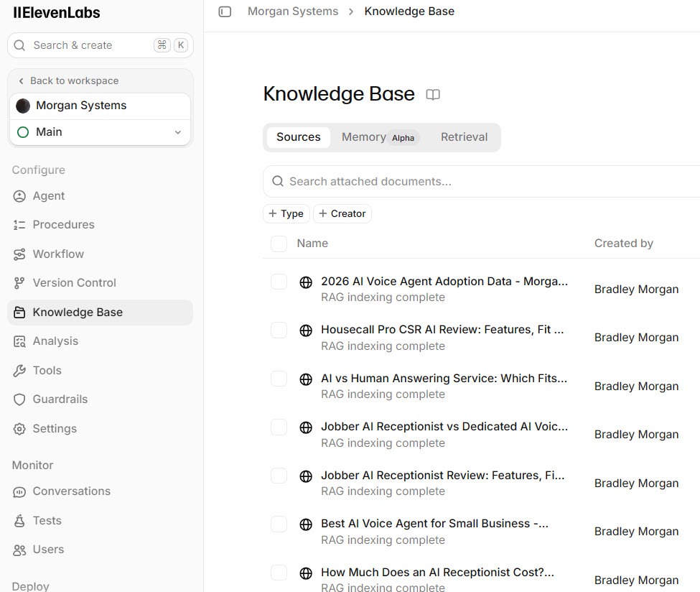
Task: Open Procedures in the sidebar
Action: 100,225
